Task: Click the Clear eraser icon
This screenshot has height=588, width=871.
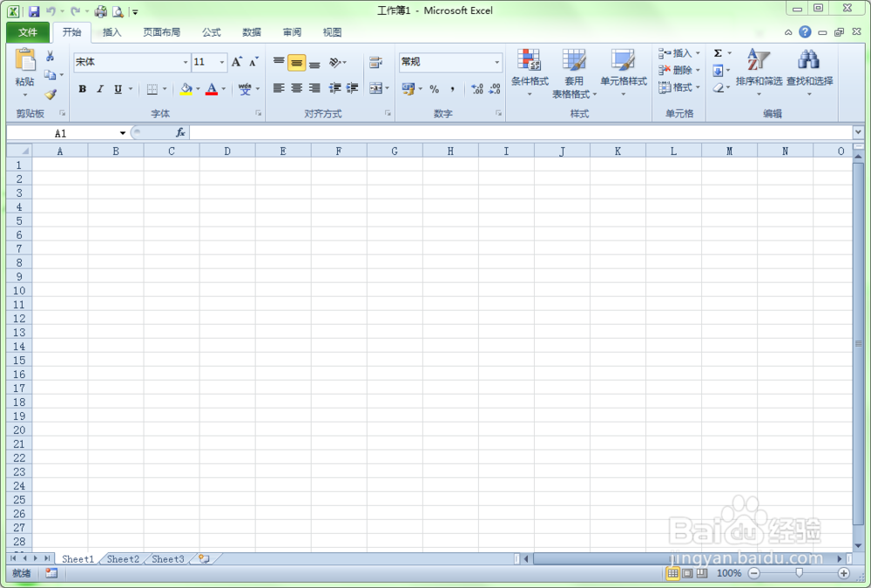Action: [719, 88]
